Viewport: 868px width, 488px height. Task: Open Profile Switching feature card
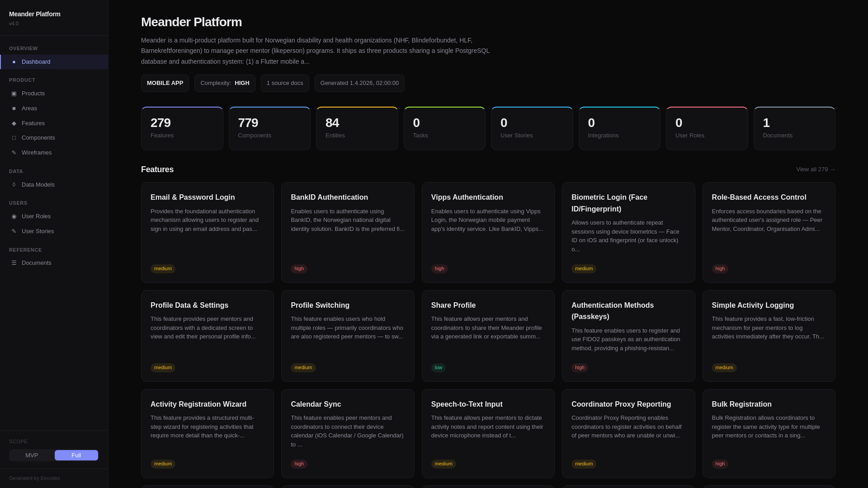pyautogui.click(x=348, y=336)
